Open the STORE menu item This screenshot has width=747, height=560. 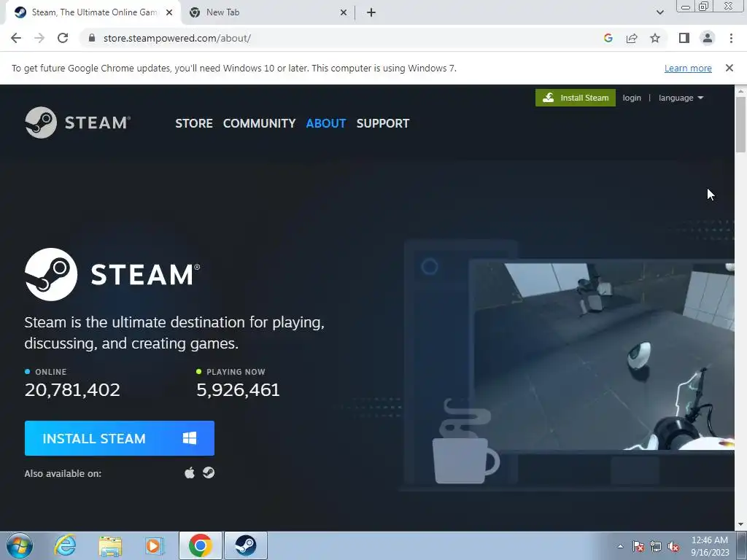pyautogui.click(x=194, y=123)
